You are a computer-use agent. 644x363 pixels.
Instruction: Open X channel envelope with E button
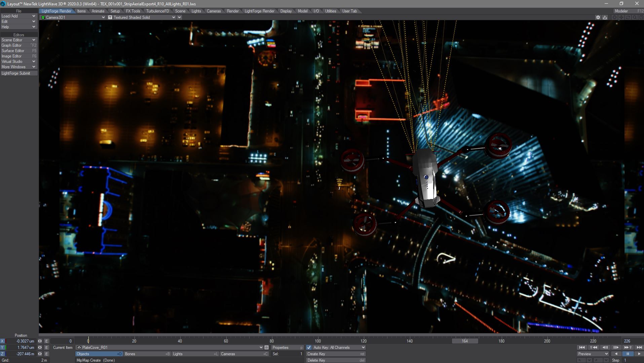(46, 341)
